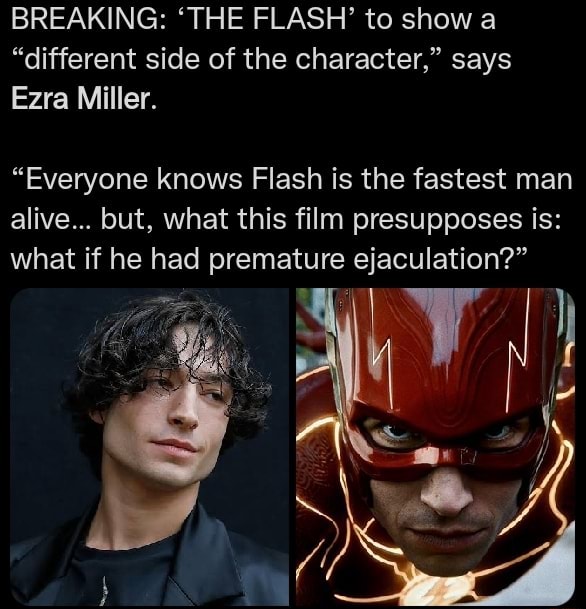Open the left photo of the dark-haired man

[x=150, y=447]
